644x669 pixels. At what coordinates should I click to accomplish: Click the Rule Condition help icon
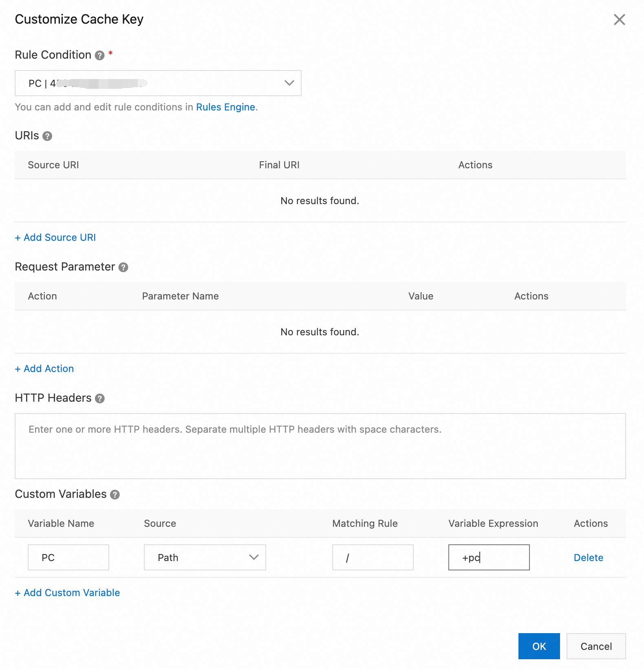tap(99, 55)
